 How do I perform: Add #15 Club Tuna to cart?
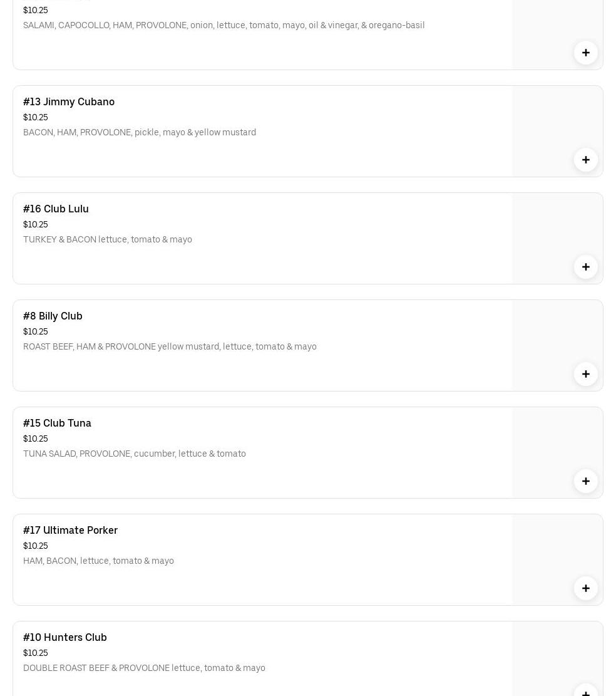coord(585,481)
